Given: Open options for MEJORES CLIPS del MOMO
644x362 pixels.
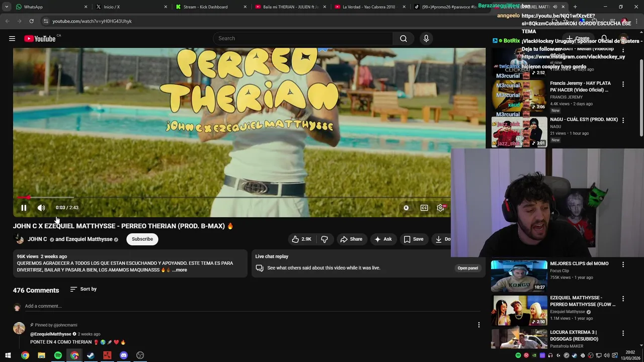Looking at the screenshot, I should click(x=623, y=264).
